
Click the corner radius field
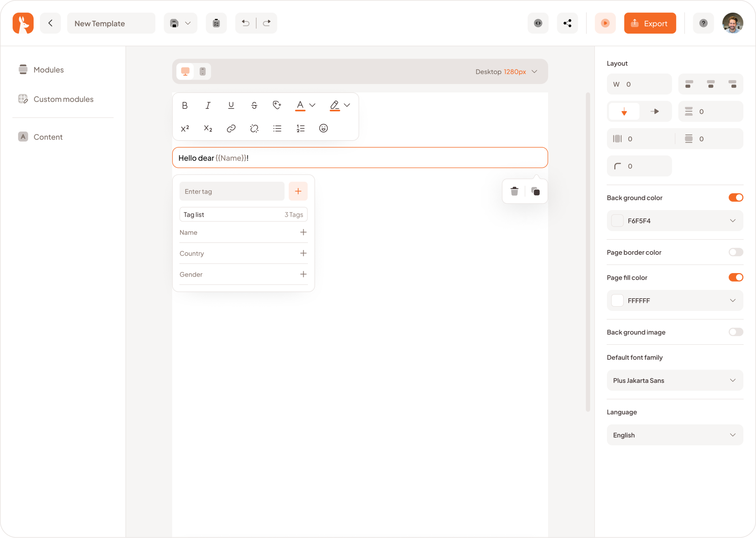[x=639, y=166]
